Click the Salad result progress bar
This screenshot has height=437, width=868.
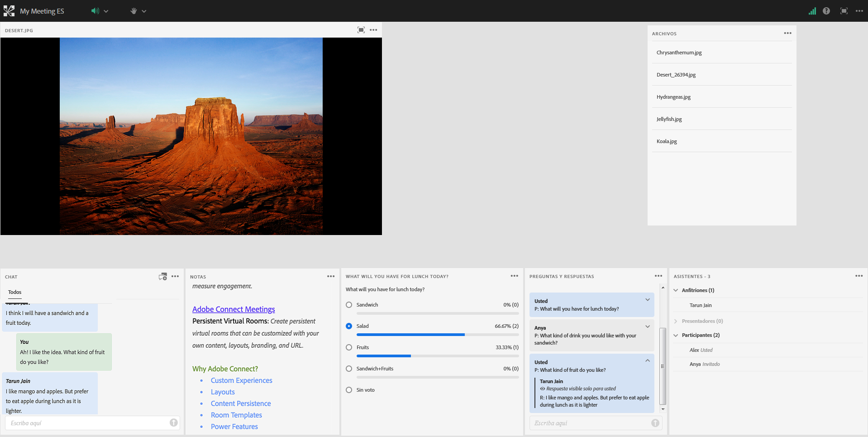438,335
